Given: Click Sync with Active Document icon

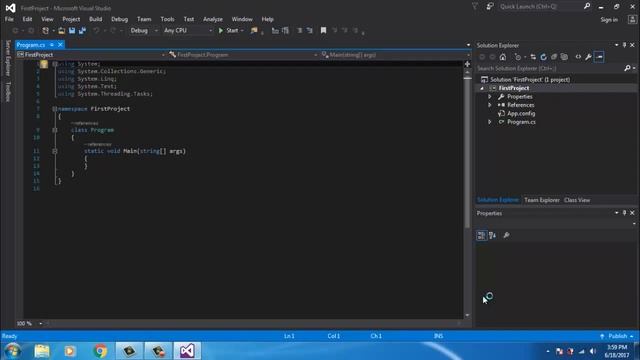Looking at the screenshot, I should pos(533,57).
